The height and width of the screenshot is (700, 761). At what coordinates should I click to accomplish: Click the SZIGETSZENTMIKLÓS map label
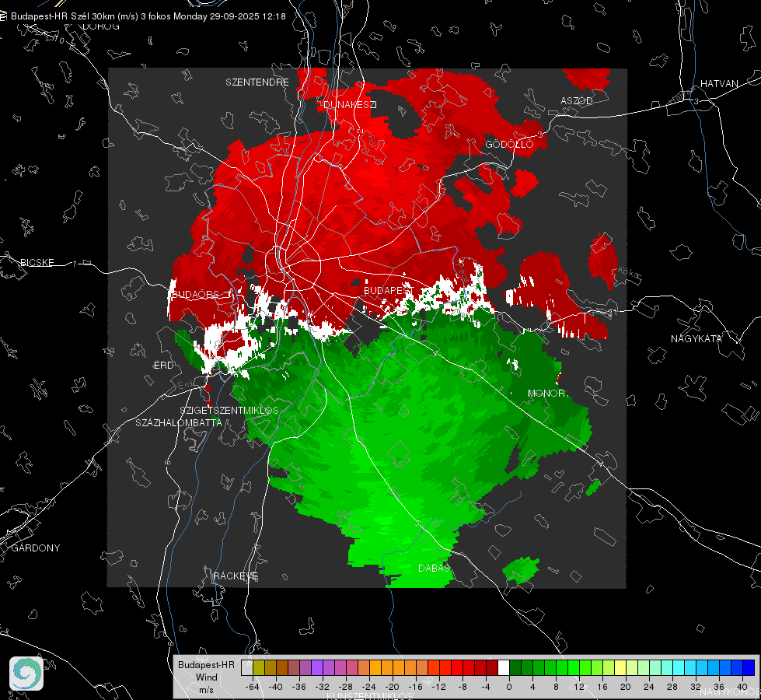tap(229, 410)
